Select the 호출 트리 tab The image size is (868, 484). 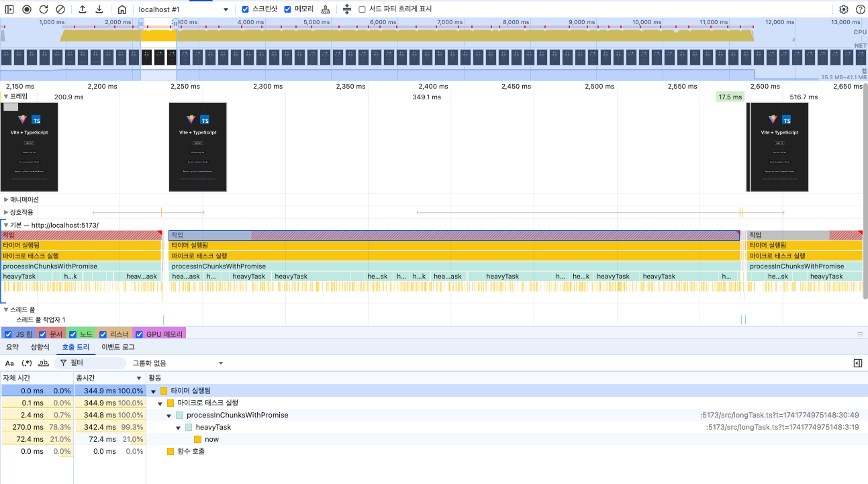[x=75, y=347]
